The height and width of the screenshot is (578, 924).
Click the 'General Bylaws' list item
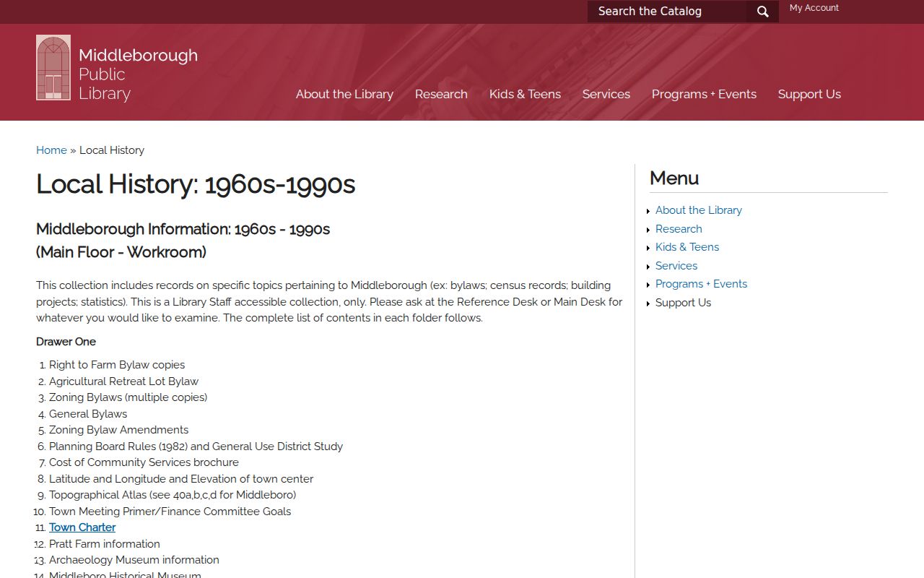(88, 414)
